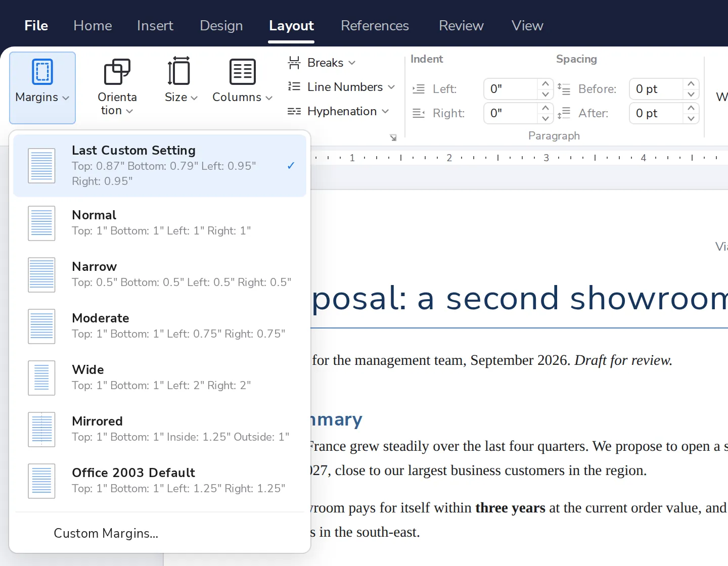The image size is (728, 566).
Task: Decrease the Left indent value
Action: [x=545, y=94]
